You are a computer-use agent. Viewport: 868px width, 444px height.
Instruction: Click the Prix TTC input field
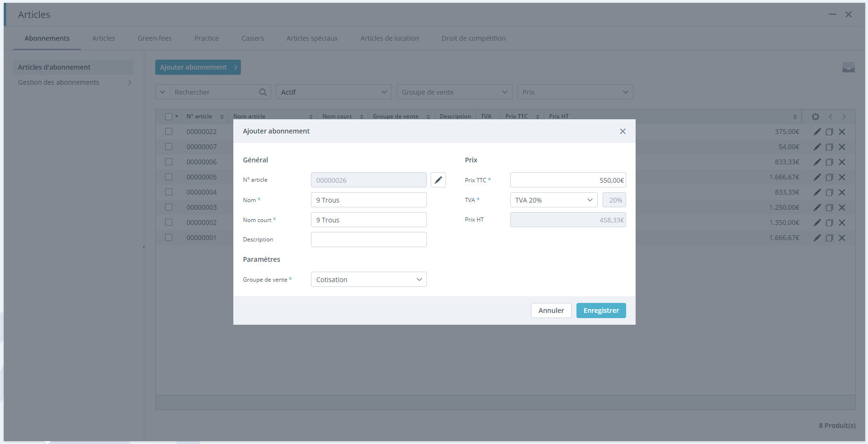568,180
